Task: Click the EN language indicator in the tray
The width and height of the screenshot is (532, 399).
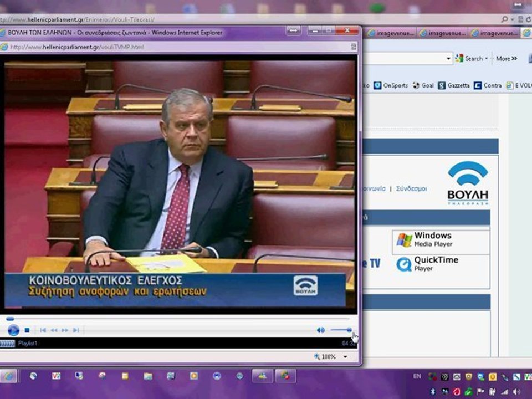Action: 417,376
